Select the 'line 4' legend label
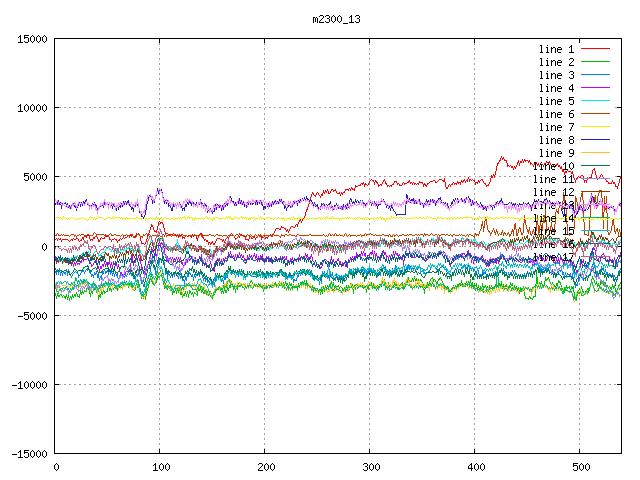The width and height of the screenshot is (640, 480). point(556,88)
